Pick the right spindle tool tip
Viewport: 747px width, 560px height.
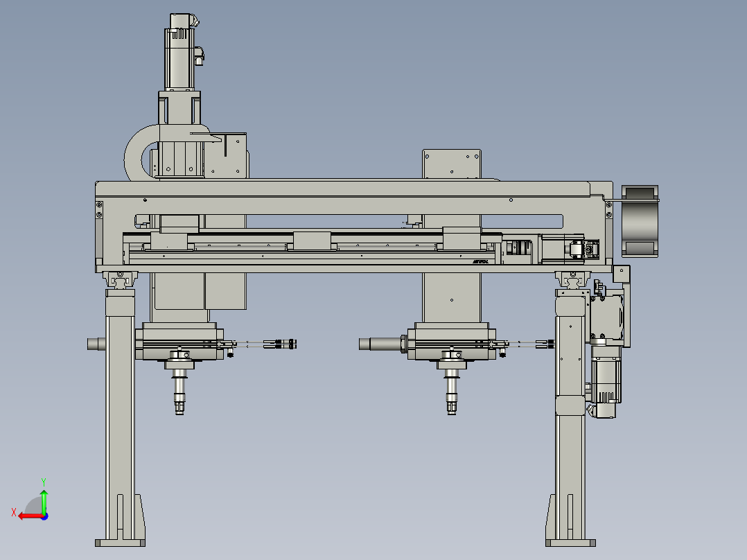coord(452,408)
